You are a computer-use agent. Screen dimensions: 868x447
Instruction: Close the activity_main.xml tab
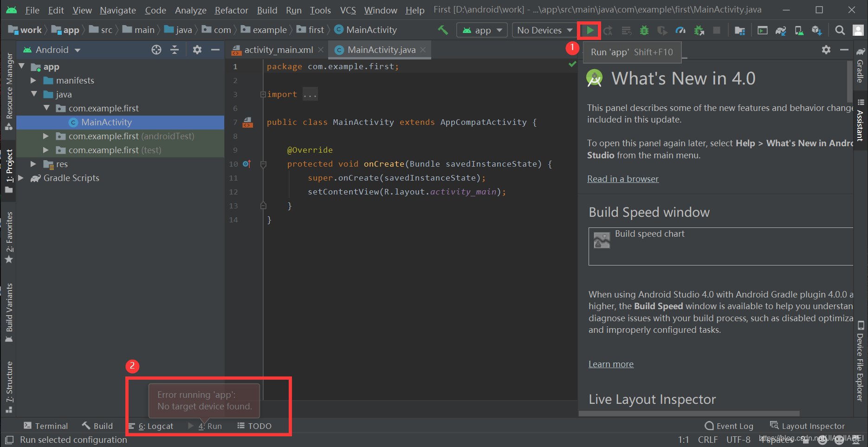(321, 50)
